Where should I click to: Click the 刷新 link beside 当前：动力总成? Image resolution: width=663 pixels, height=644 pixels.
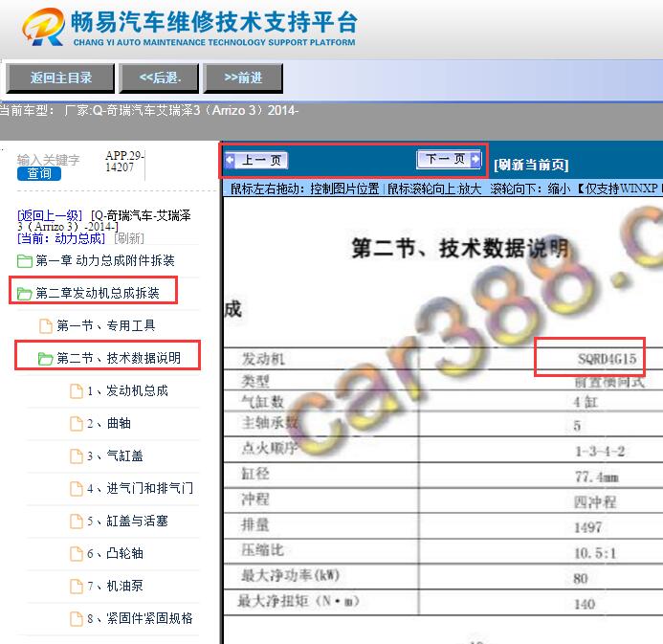point(129,238)
